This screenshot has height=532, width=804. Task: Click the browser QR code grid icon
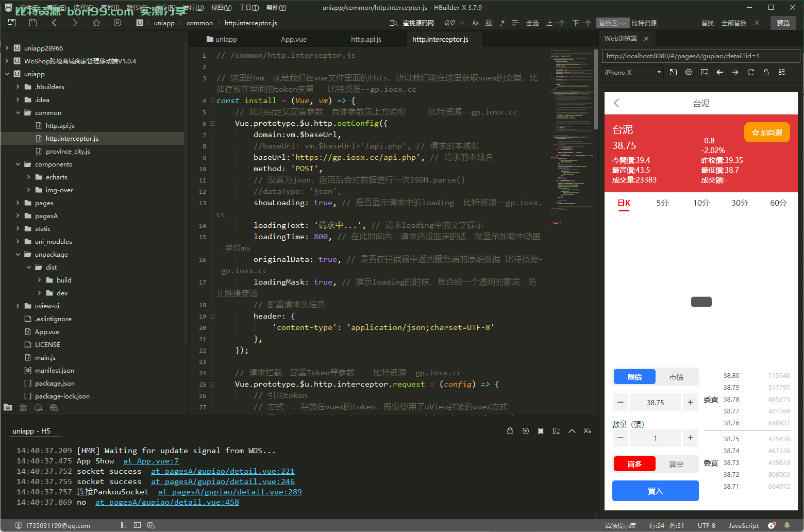[781, 72]
